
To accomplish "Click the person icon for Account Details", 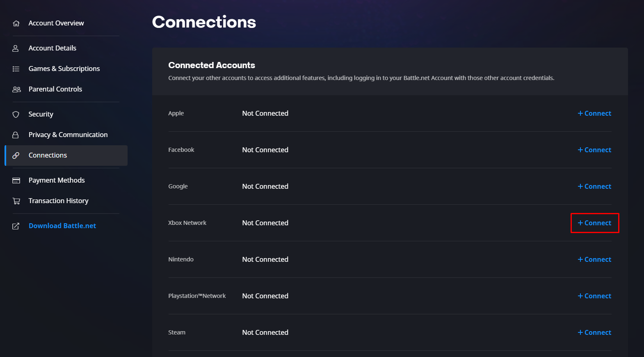I will [16, 48].
